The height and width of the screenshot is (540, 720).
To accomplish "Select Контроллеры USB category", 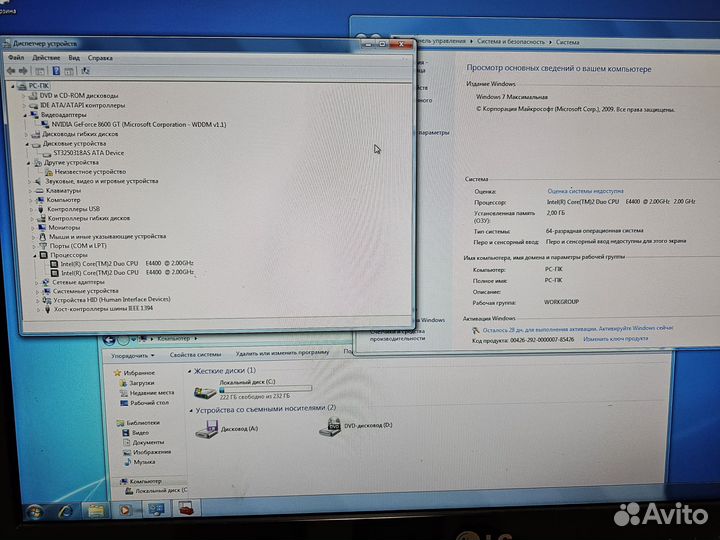I will 73,209.
